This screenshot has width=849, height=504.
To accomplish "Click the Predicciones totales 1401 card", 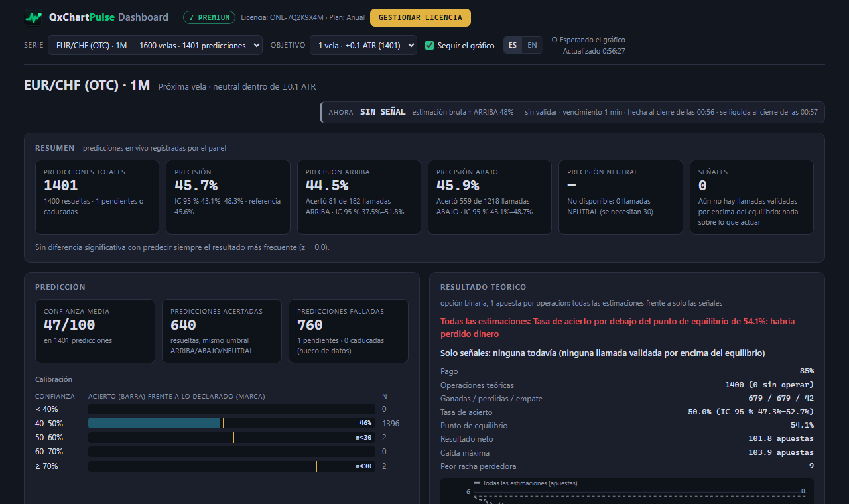I will 97,197.
